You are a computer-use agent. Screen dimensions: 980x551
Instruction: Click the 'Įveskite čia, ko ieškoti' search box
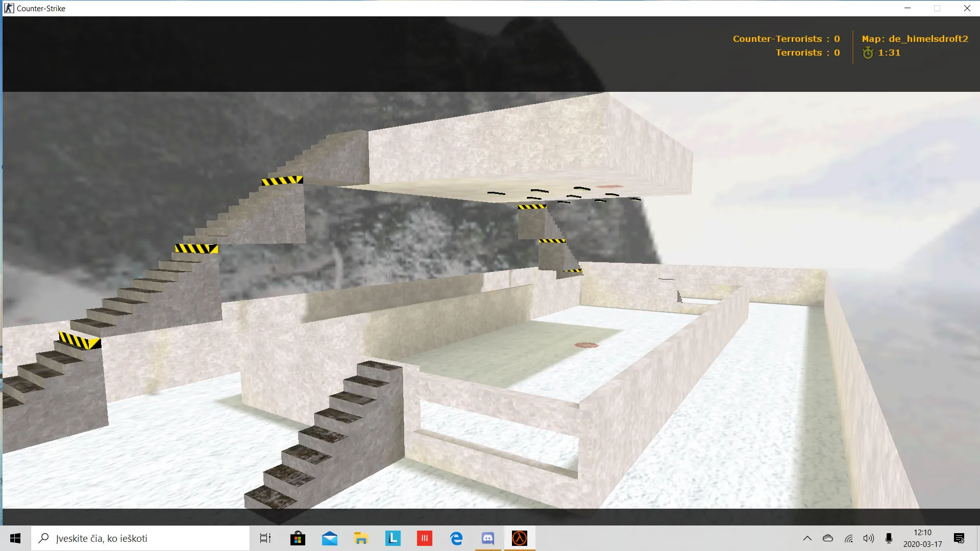pos(140,538)
